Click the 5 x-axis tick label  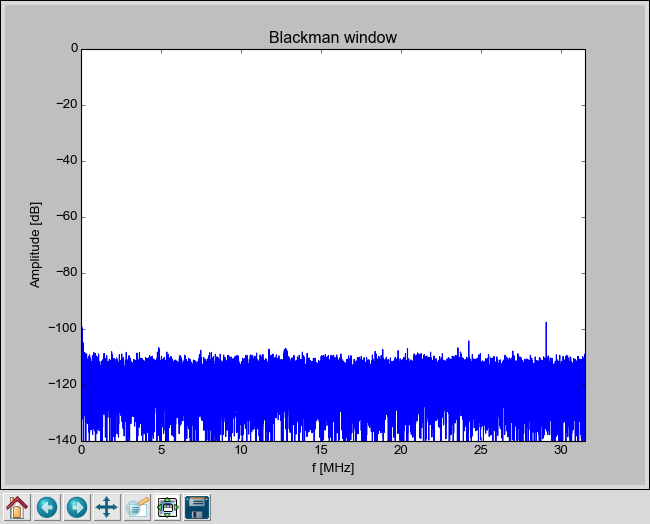[x=161, y=450]
